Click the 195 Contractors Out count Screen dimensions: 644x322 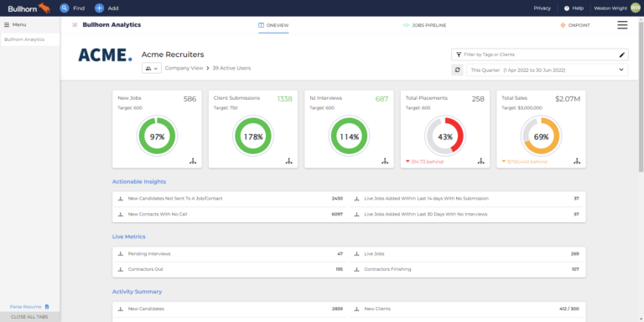340,269
